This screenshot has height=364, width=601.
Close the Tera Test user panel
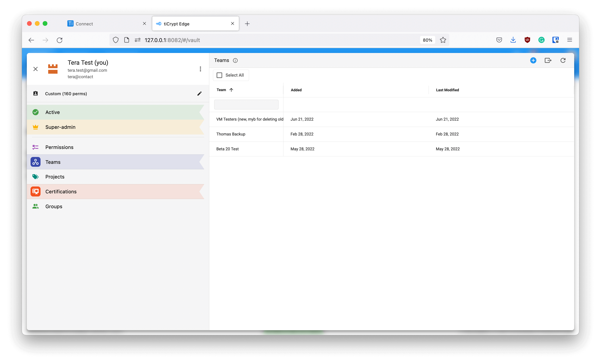35,69
